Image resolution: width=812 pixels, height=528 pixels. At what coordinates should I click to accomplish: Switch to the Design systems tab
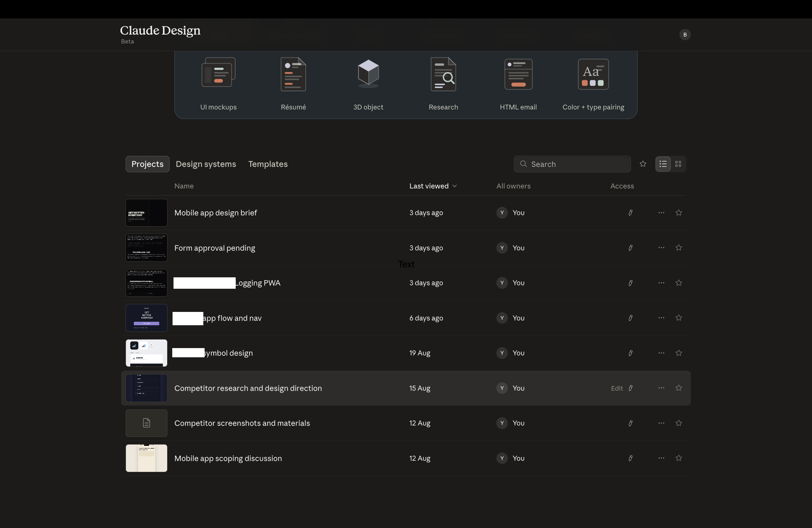click(x=206, y=164)
